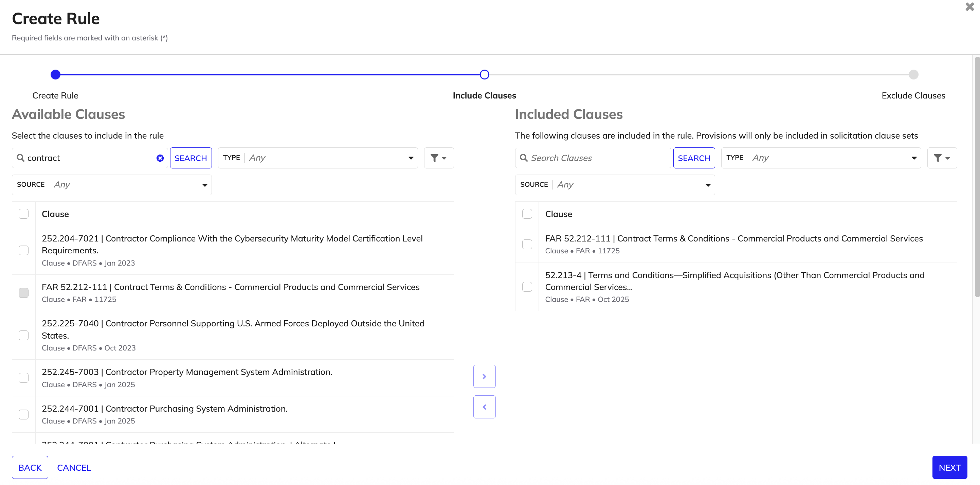Click 'Clause • FAR • Oct 2025' text
Screen dimensions: 980x485
pos(587,299)
